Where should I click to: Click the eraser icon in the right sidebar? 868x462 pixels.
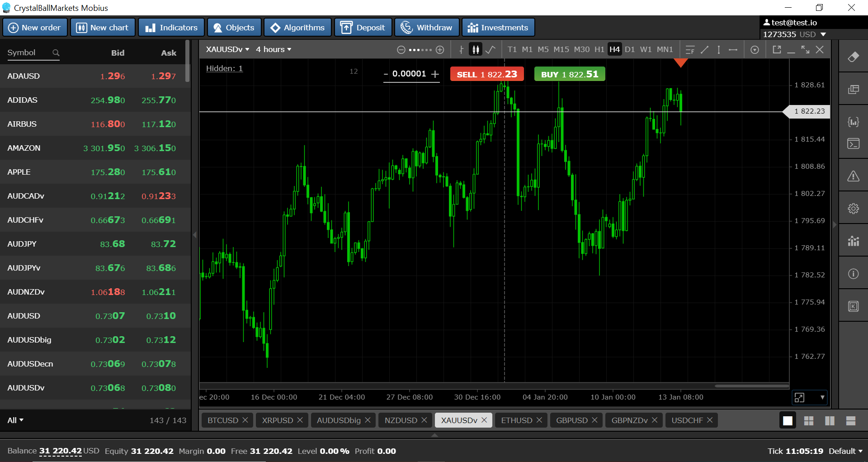(x=853, y=57)
